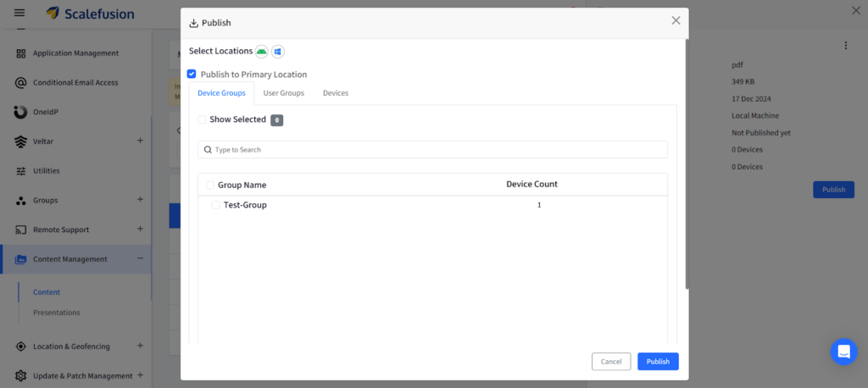Click the chat support bubble icon

[x=843, y=351]
